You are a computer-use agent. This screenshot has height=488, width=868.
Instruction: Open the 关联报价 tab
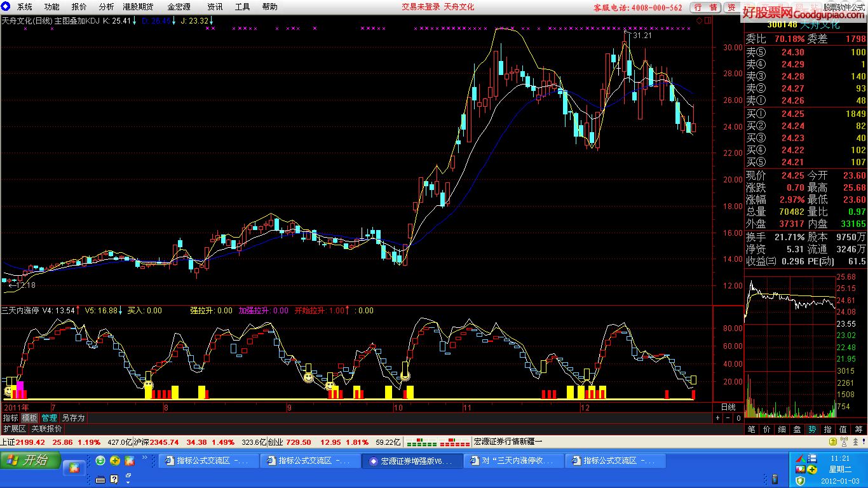pos(47,429)
